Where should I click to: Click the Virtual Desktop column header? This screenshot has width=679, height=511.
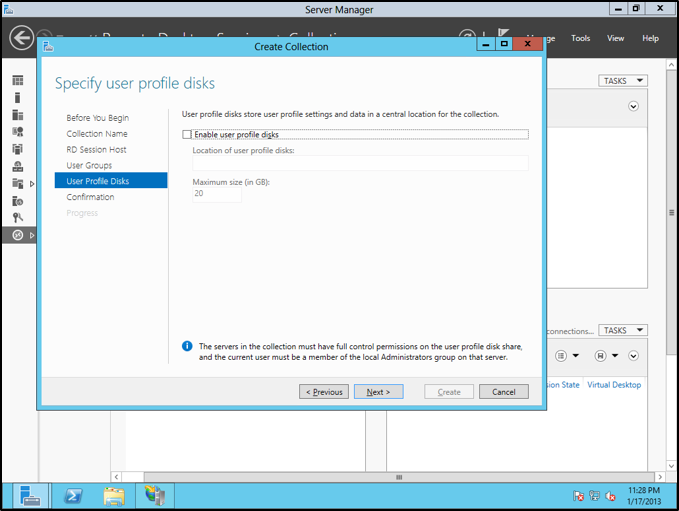pyautogui.click(x=614, y=385)
